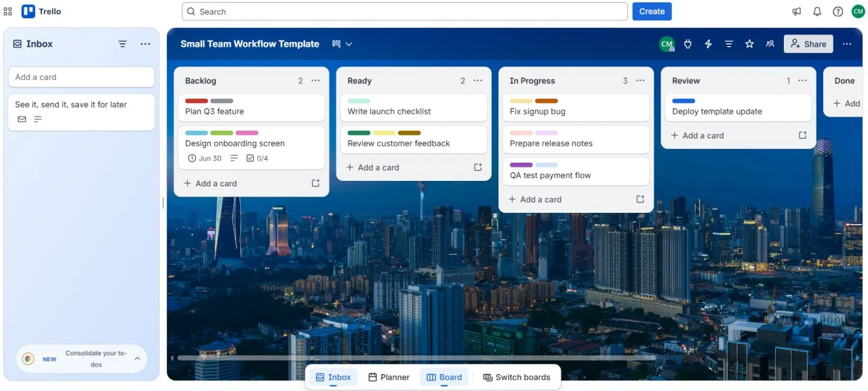The height and width of the screenshot is (391, 868).
Task: Open the app switcher grid icon
Action: pyautogui.click(x=8, y=12)
